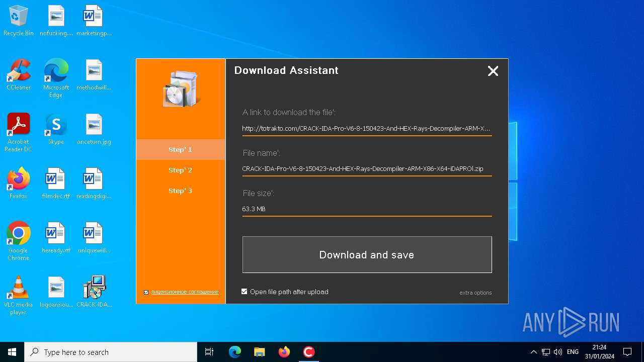
Task: Open the Firefox desktop shortcut
Action: [x=19, y=184]
